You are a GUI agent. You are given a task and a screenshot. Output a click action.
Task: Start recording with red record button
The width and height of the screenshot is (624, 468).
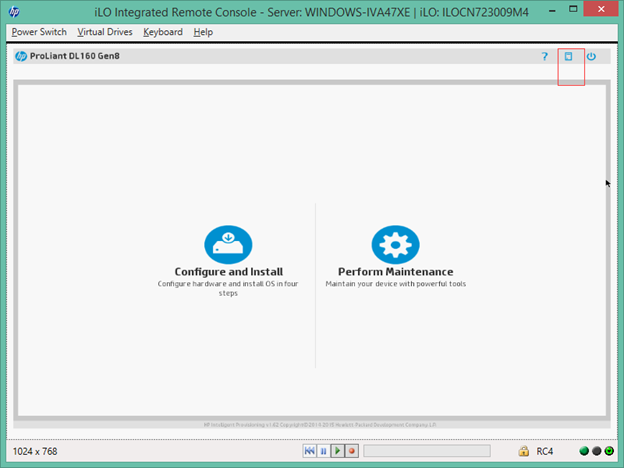pyautogui.click(x=351, y=451)
